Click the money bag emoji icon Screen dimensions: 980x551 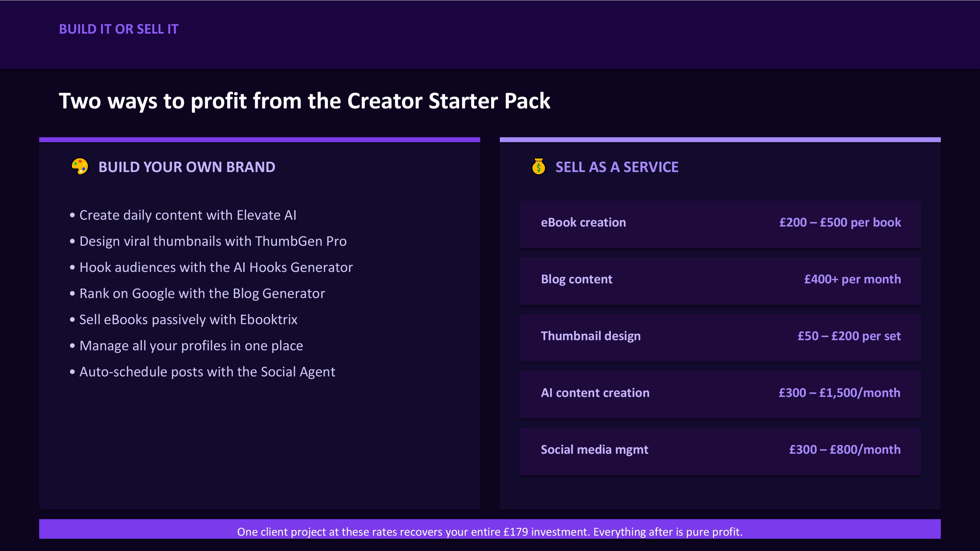pyautogui.click(x=538, y=166)
